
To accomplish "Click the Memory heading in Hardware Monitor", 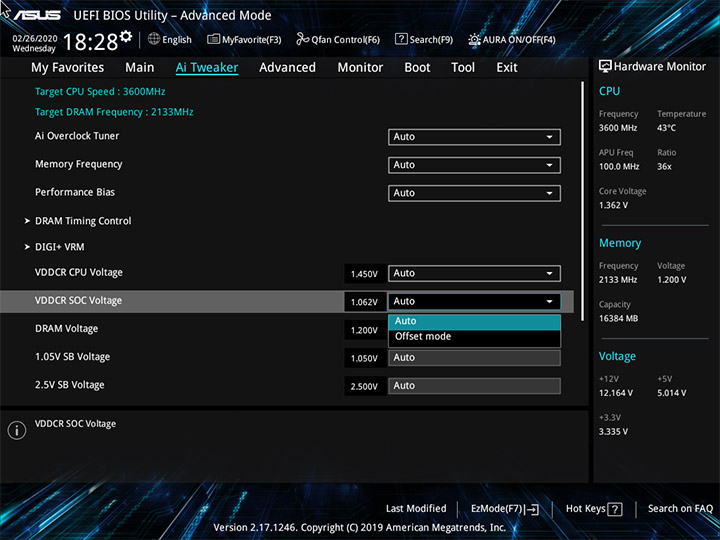I will click(x=620, y=243).
